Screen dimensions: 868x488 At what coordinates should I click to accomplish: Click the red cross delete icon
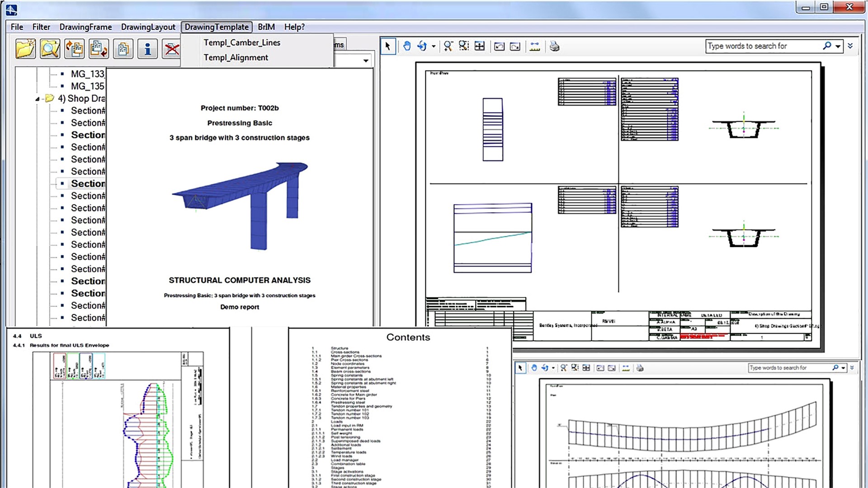click(x=171, y=48)
